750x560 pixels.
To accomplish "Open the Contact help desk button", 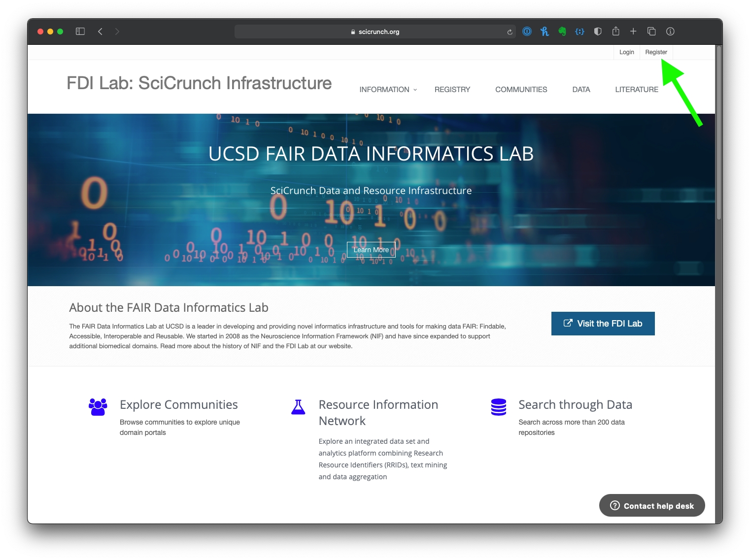I will pos(651,506).
